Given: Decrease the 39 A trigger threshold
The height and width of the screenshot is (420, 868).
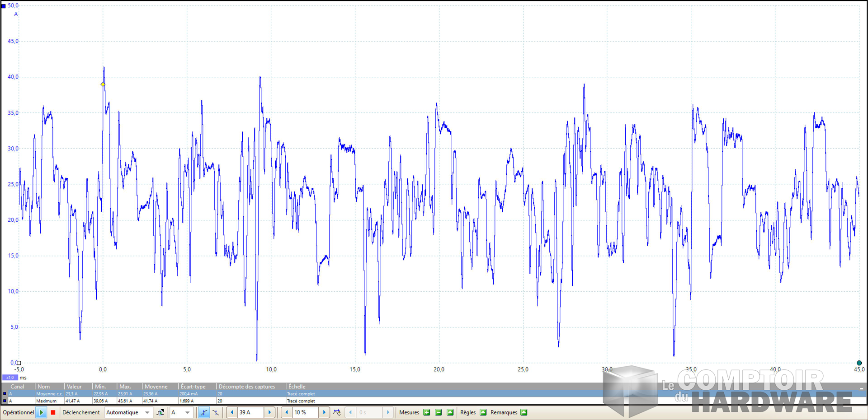Looking at the screenshot, I should click(232, 412).
